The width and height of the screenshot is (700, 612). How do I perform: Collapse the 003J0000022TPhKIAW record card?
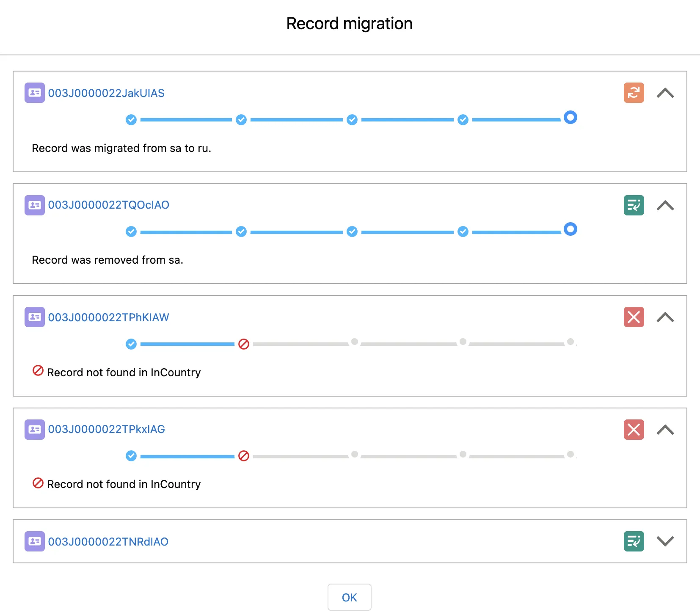(665, 317)
